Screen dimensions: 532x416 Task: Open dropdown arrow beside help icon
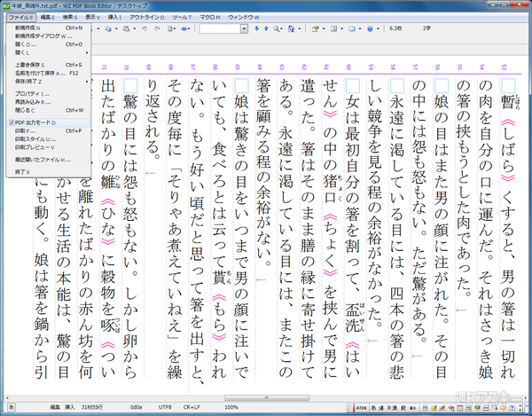pos(378,29)
